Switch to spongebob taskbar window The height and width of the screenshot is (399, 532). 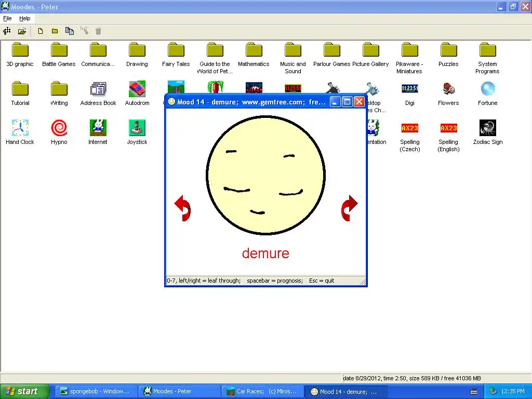(x=96, y=391)
